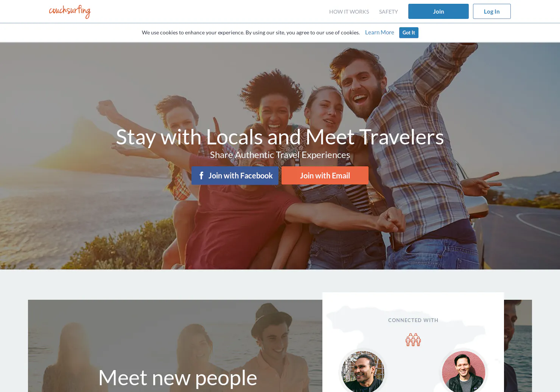This screenshot has height=392, width=560.
Task: Click the cookie notice text
Action: click(250, 33)
